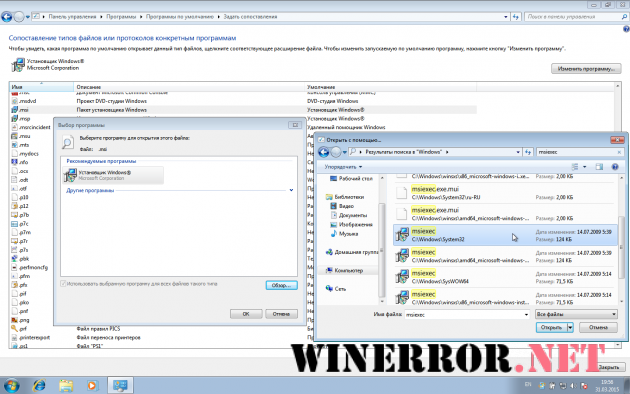Open help in Open With dialog toolbar
Screen dimensions: 630x394
coord(615,167)
